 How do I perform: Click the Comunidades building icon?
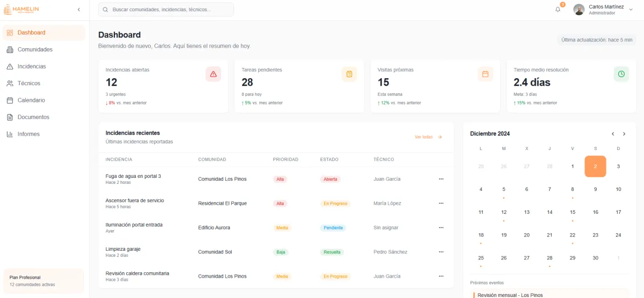[x=10, y=49]
